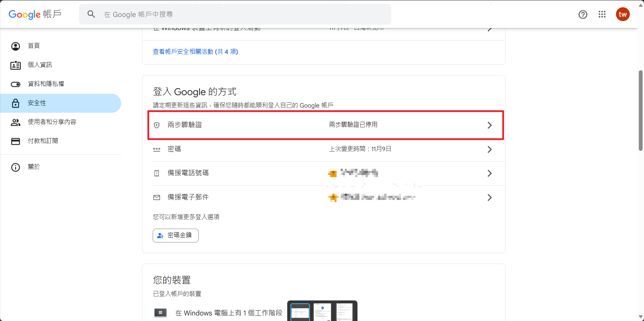Image resolution: width=644 pixels, height=321 pixels.
Task: Click the 密碼金鑰 button
Action: 176,236
